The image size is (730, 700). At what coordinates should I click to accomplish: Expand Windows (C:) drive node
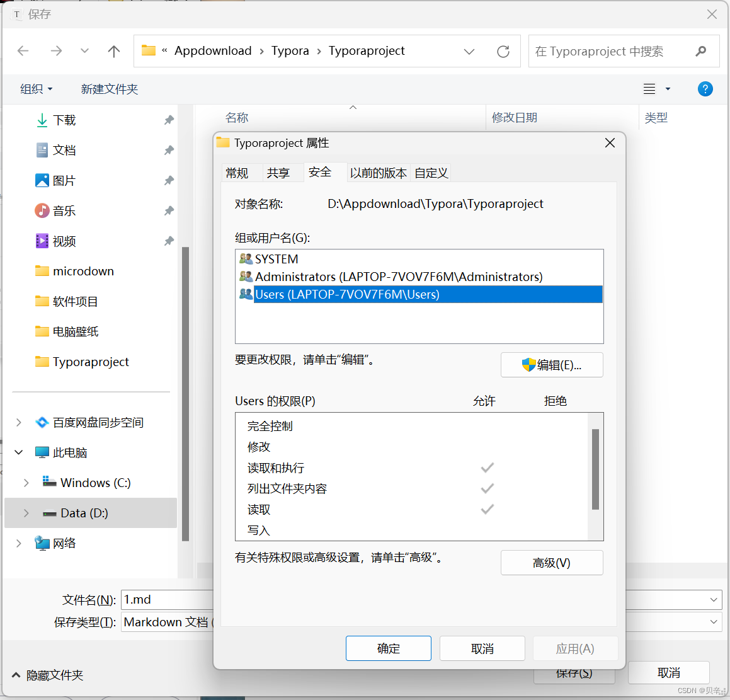26,483
